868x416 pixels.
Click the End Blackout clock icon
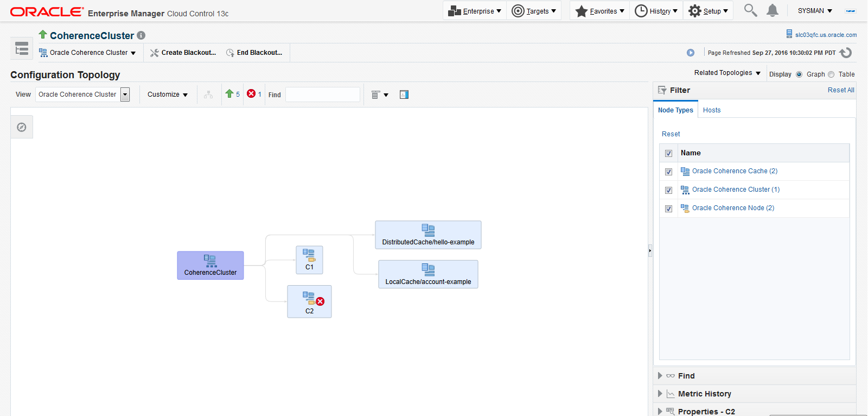(230, 53)
